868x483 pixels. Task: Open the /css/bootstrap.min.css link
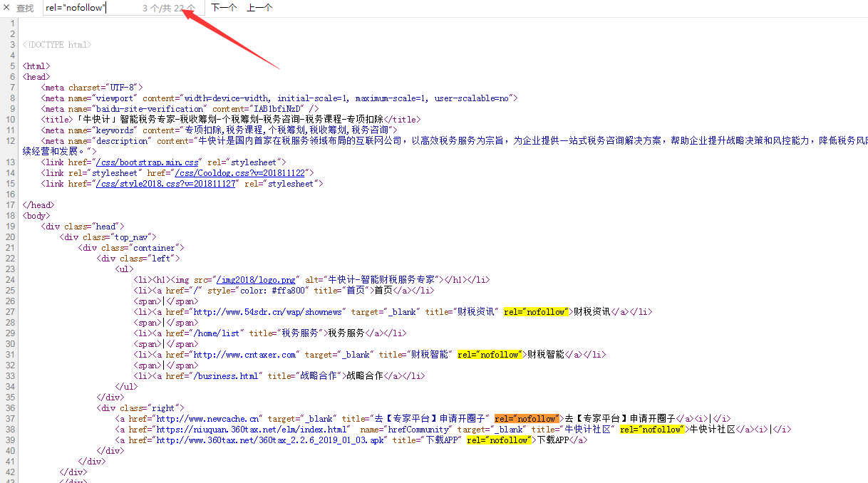[148, 162]
